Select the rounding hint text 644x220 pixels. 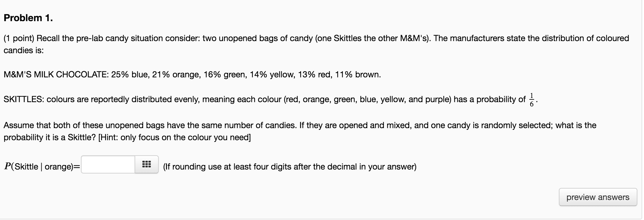coord(289,166)
